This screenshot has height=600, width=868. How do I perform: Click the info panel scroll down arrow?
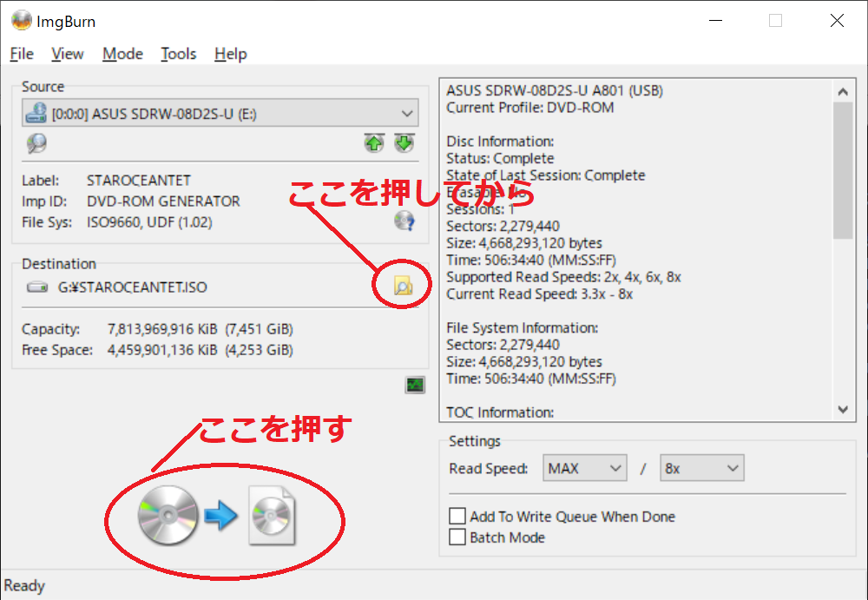point(843,410)
